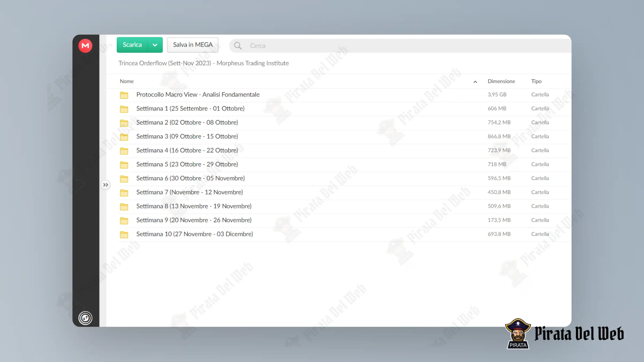The image size is (644, 362).
Task: Click folder icon of Settimana 2
Action: coord(124,123)
